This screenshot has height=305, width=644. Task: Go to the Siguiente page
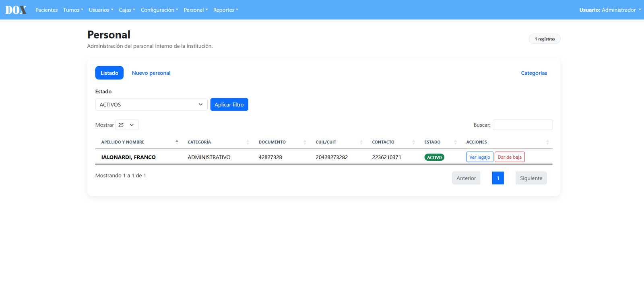[531, 178]
